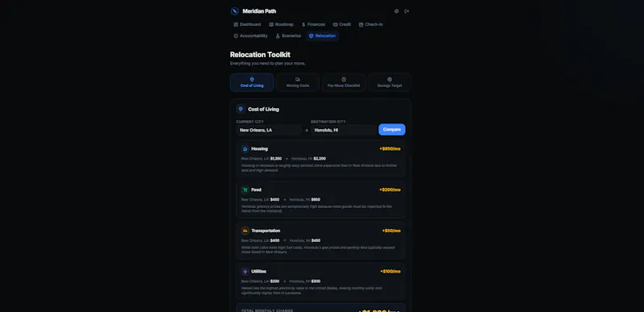Navigate to Accountability

[x=250, y=35]
